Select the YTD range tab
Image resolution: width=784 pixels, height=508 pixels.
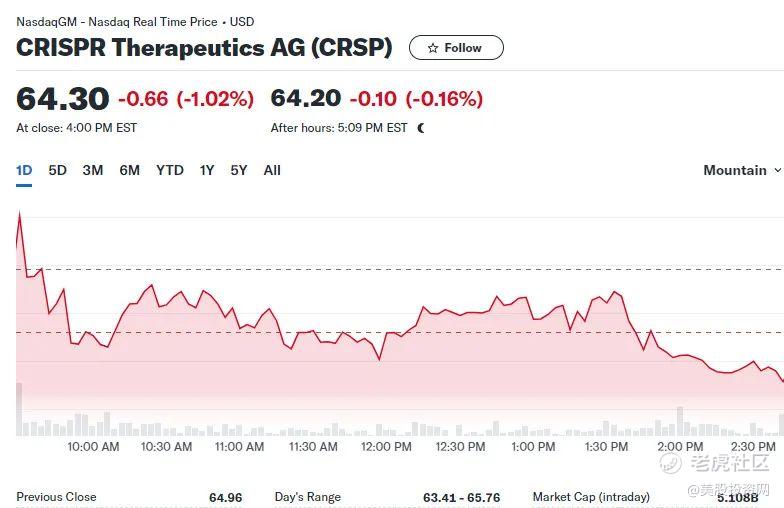click(x=170, y=170)
